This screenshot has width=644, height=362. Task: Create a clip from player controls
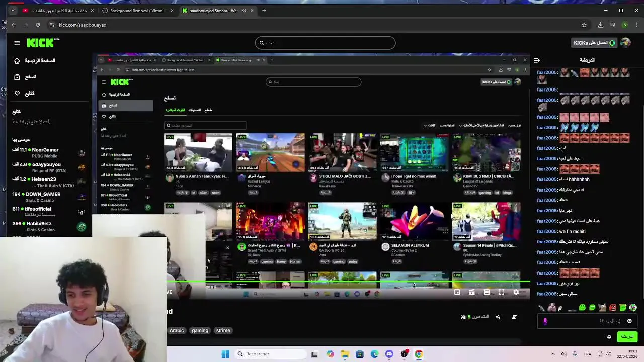point(472,292)
